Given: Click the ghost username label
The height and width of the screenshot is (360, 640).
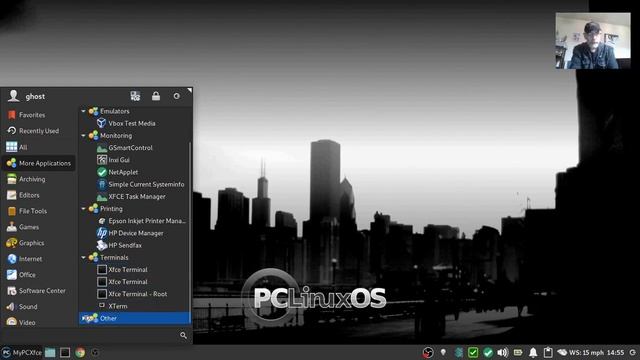Looking at the screenshot, I should pos(35,97).
